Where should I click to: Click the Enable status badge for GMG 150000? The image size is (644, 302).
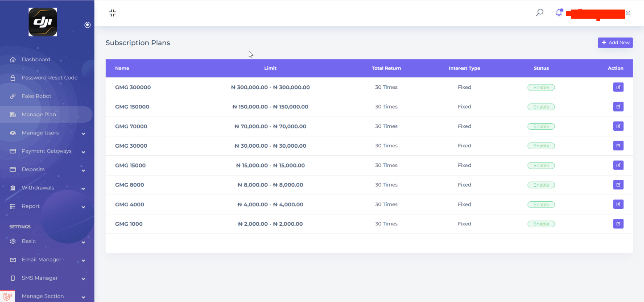coord(541,107)
